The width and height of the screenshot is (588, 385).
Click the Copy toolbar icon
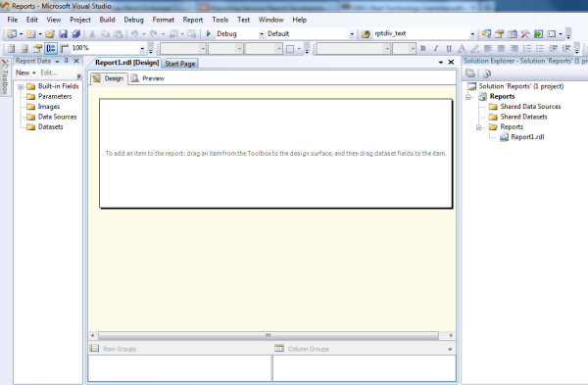pyautogui.click(x=106, y=34)
